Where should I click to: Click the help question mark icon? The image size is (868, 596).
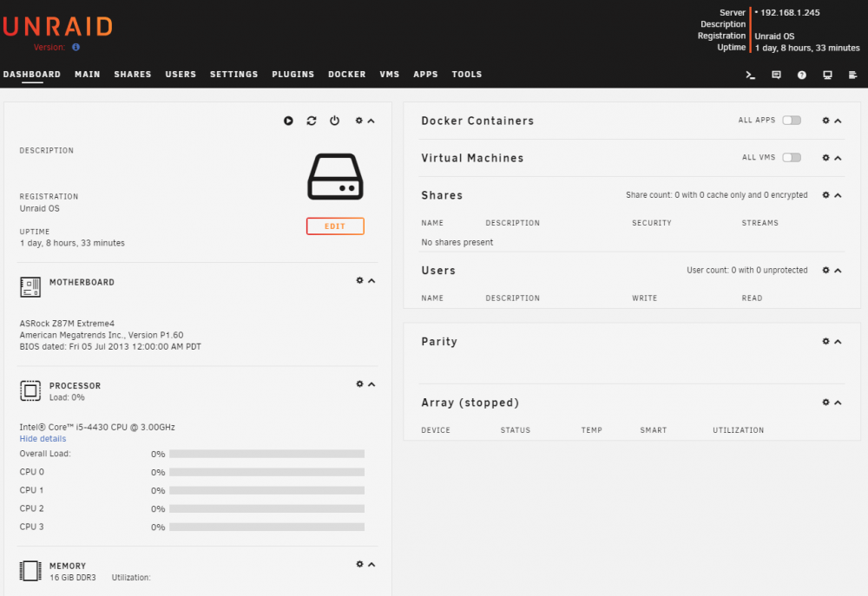pos(801,75)
